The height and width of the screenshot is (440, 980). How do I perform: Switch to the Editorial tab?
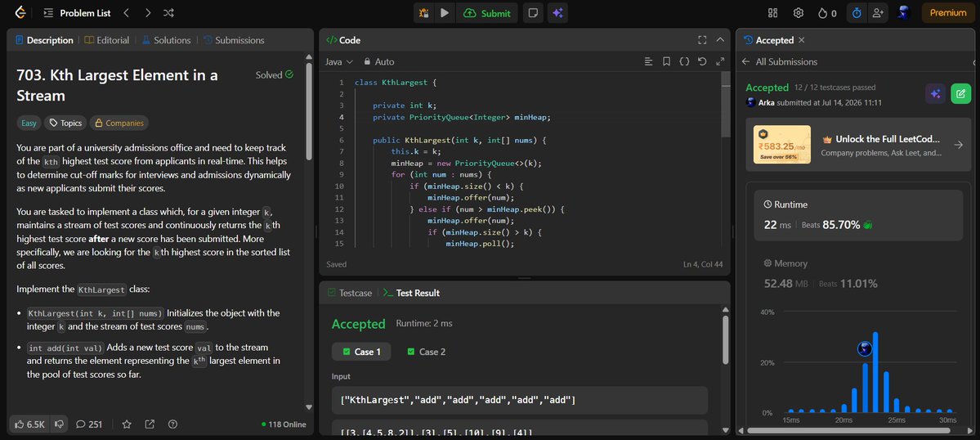coord(107,40)
